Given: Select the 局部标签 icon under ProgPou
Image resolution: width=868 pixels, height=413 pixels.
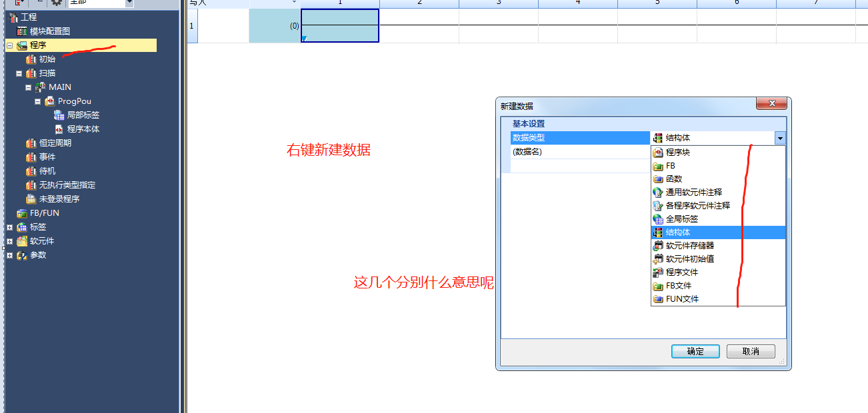Looking at the screenshot, I should (x=59, y=115).
